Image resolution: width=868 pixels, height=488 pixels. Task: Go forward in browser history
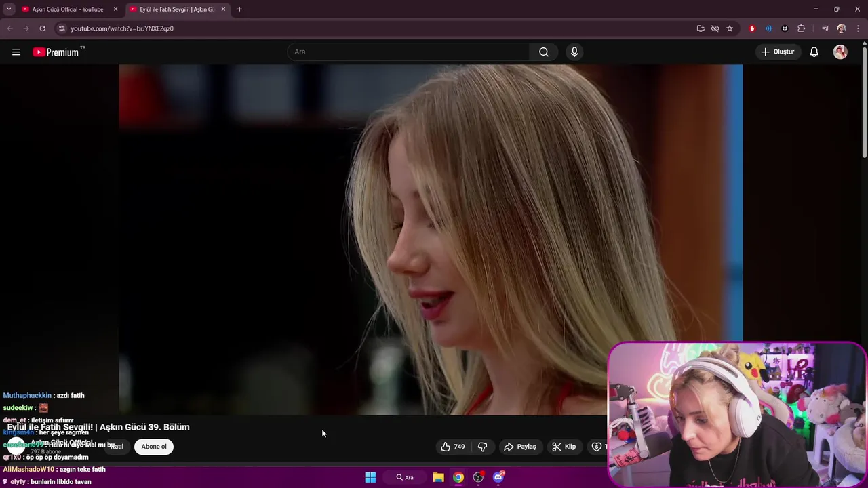[26, 28]
